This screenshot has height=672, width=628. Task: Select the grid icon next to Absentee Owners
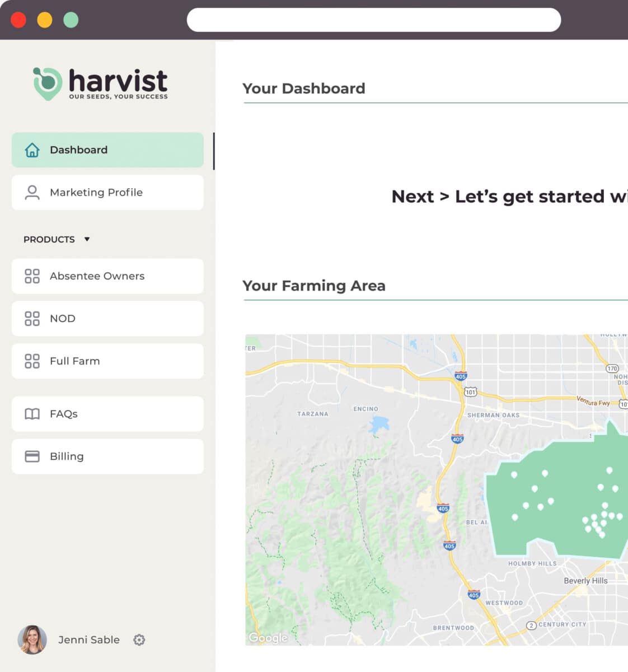[x=32, y=276]
